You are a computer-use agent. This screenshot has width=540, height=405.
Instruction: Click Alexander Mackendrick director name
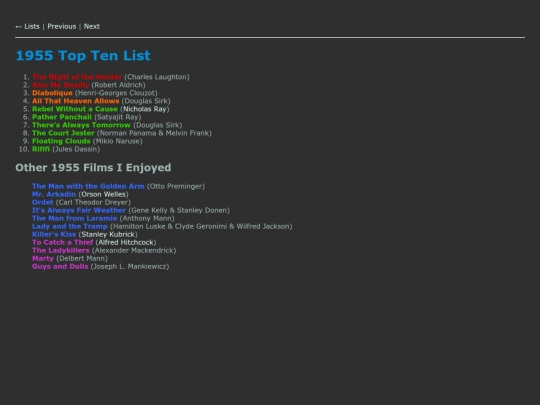(x=134, y=250)
